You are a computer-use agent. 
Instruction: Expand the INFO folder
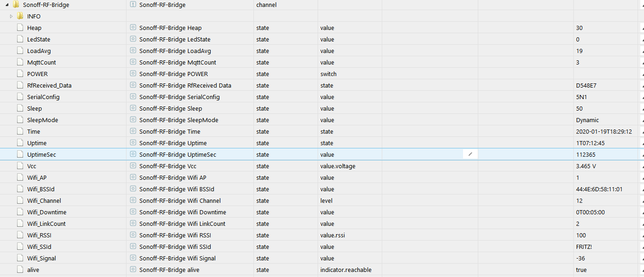11,16
